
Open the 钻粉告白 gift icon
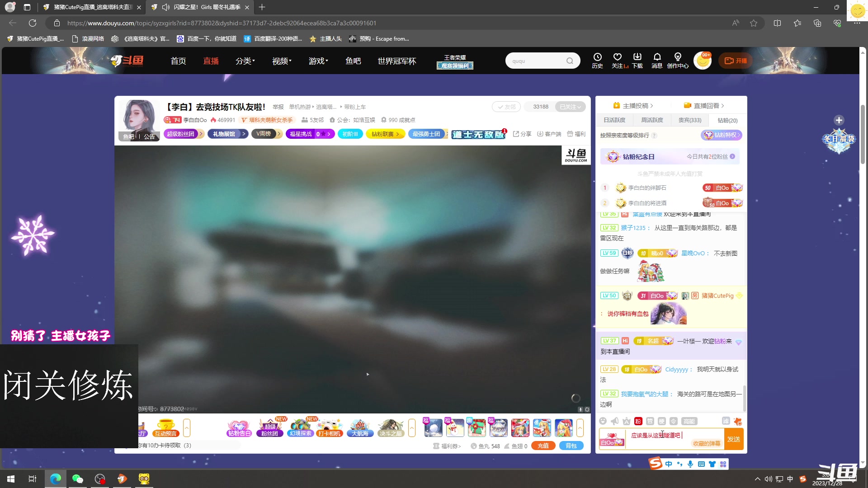(x=239, y=428)
